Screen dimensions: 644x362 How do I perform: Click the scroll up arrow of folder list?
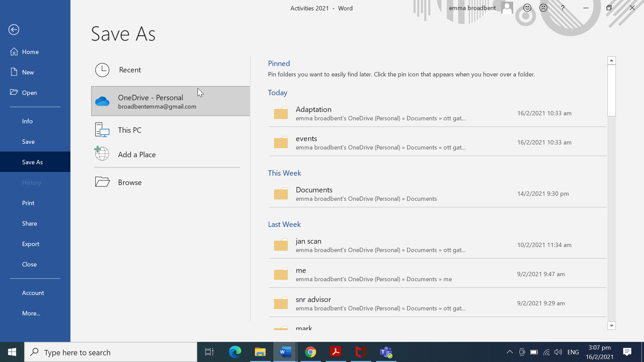(611, 60)
